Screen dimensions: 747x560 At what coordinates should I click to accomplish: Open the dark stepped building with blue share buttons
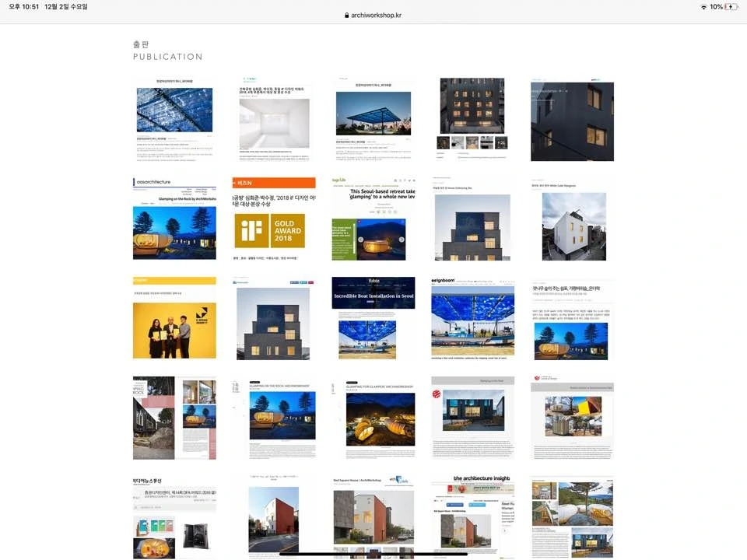pos(274,318)
